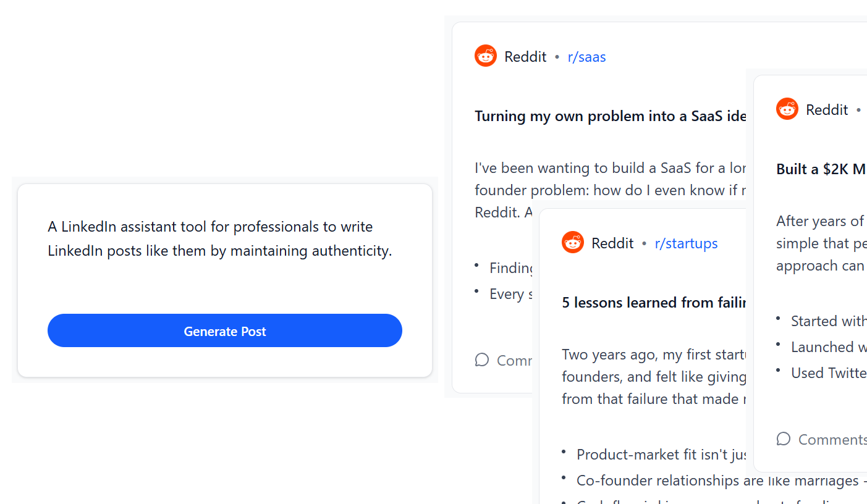Select the Reddit label next to r/startups
The width and height of the screenshot is (867, 504).
pos(612,243)
